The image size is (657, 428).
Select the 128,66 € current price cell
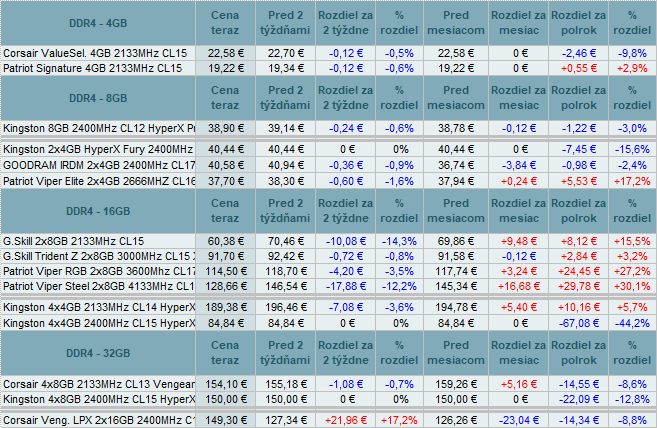point(225,287)
